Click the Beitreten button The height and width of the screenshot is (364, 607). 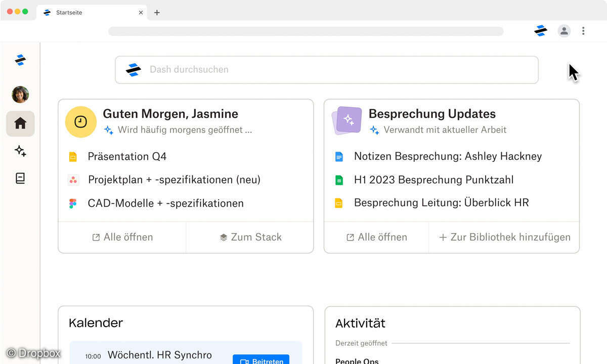pyautogui.click(x=261, y=360)
